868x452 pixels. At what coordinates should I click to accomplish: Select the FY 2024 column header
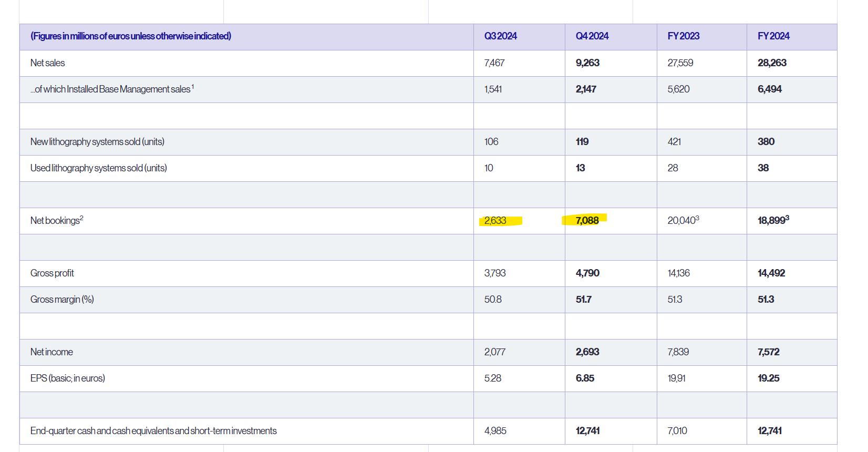(x=773, y=36)
